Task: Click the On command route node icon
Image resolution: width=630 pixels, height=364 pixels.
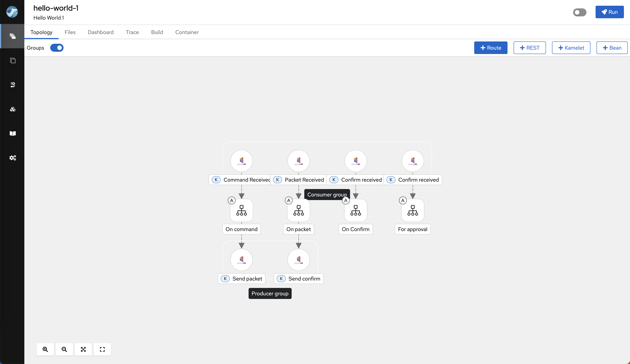Action: [242, 210]
